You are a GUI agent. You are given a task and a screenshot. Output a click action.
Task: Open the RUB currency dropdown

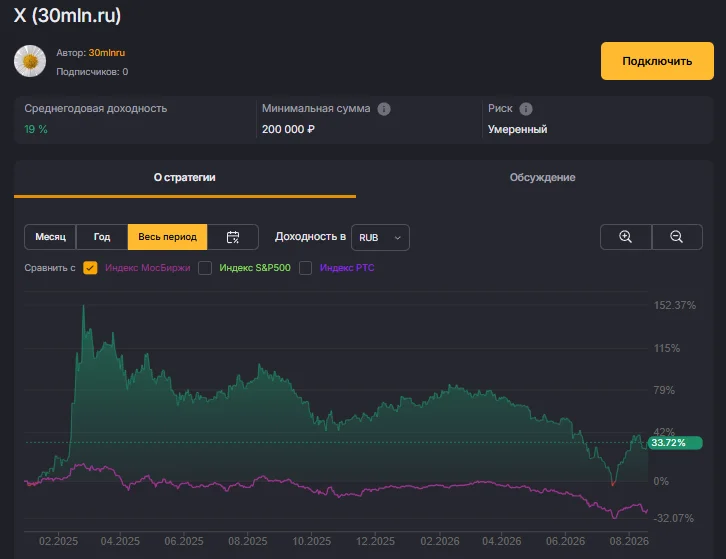coord(380,238)
